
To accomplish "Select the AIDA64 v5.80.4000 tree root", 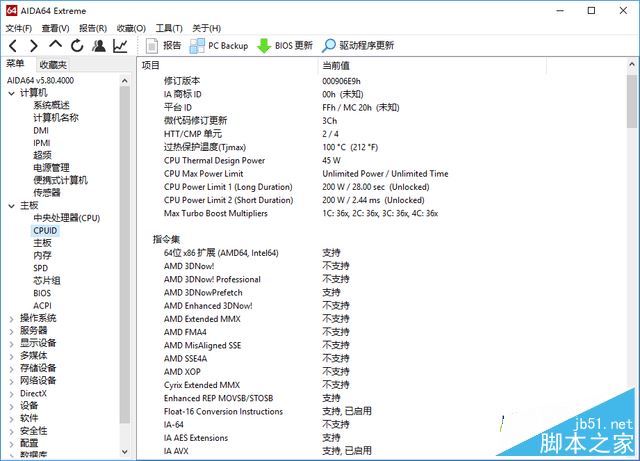I will coord(40,80).
